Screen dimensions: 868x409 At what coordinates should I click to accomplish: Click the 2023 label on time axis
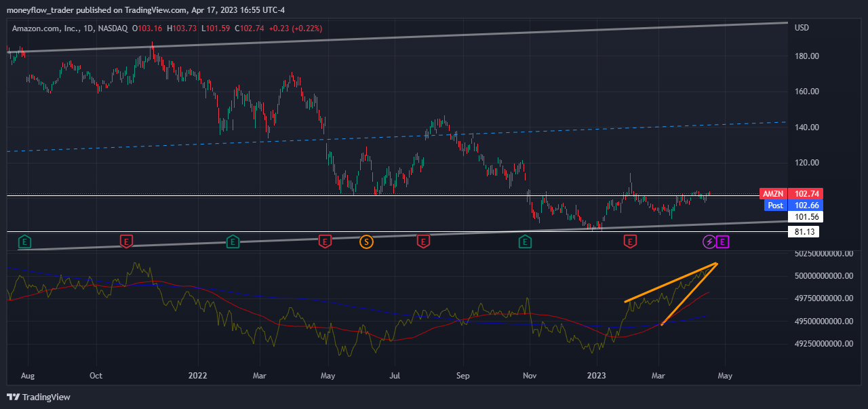(x=596, y=375)
